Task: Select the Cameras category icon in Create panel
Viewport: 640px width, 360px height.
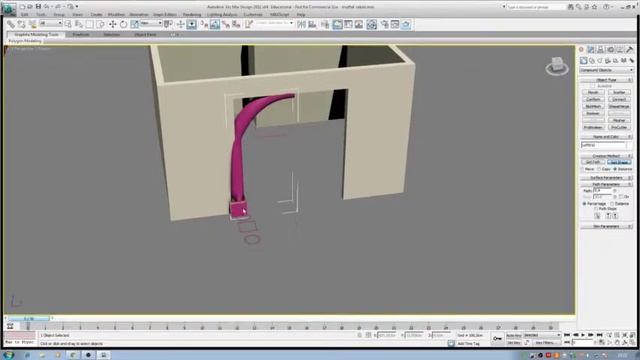Action: [608, 60]
